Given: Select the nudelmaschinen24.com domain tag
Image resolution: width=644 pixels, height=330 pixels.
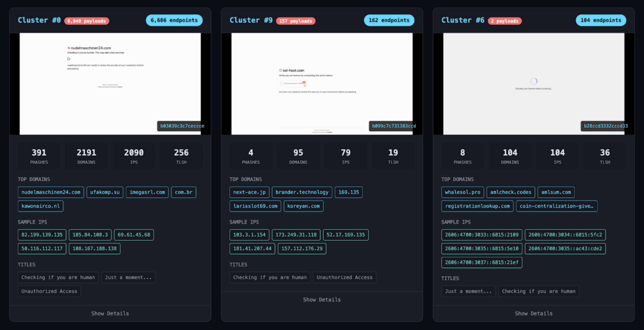Looking at the screenshot, I should [x=51, y=192].
